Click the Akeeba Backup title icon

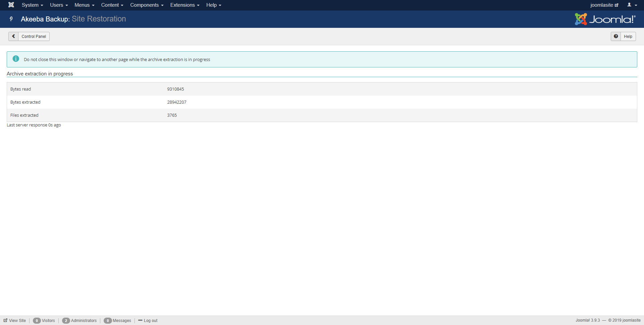click(11, 19)
